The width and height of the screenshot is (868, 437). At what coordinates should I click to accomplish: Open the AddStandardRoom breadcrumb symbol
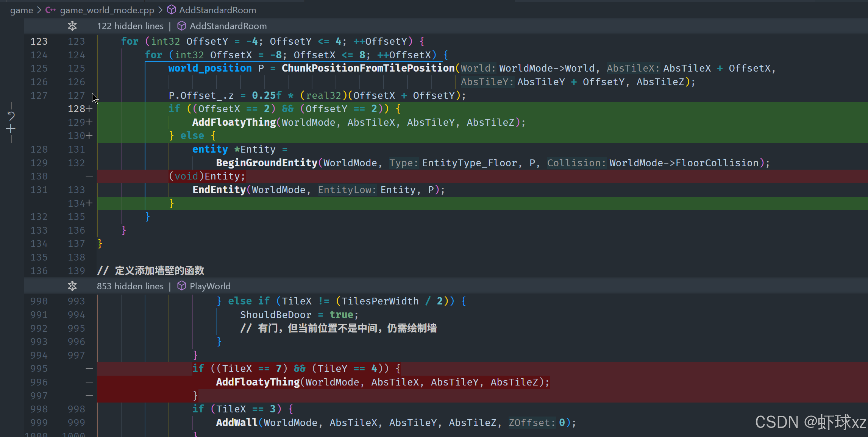pyautogui.click(x=217, y=10)
